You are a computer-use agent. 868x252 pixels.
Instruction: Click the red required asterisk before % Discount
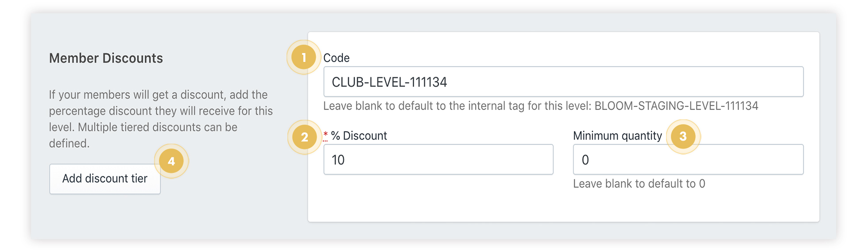tap(325, 135)
